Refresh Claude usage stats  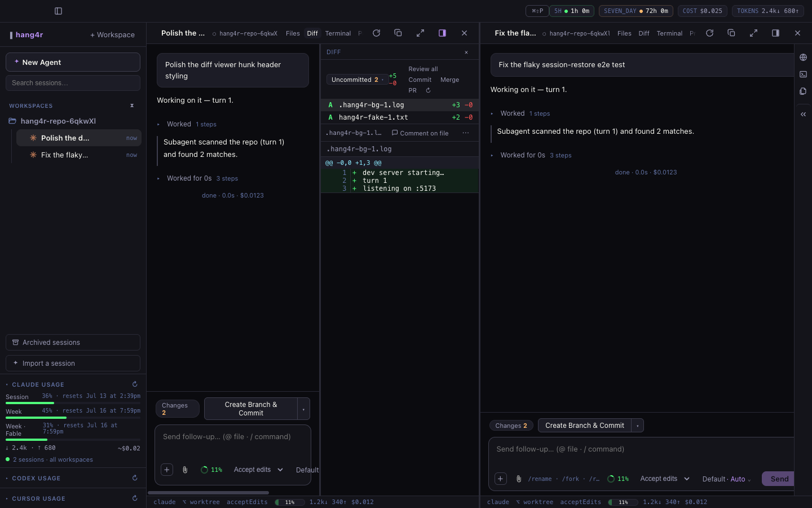(135, 384)
